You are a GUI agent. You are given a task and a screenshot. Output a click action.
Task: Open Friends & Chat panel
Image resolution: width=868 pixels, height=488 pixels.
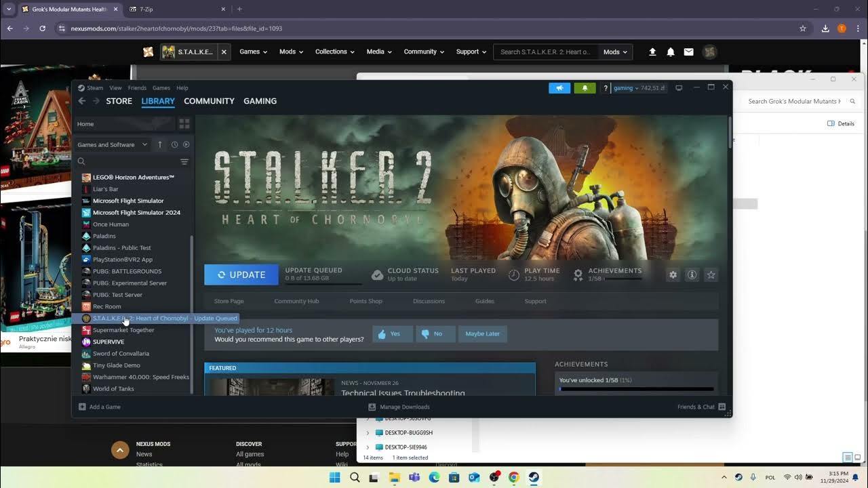[x=701, y=407]
